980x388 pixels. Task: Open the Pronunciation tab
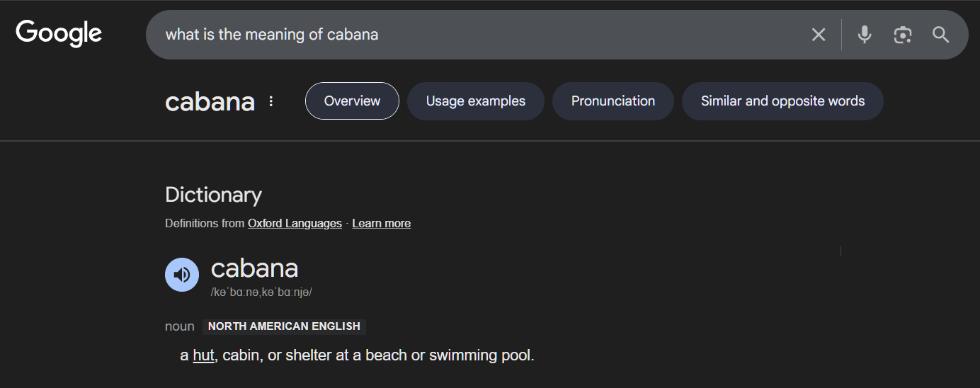(x=612, y=101)
